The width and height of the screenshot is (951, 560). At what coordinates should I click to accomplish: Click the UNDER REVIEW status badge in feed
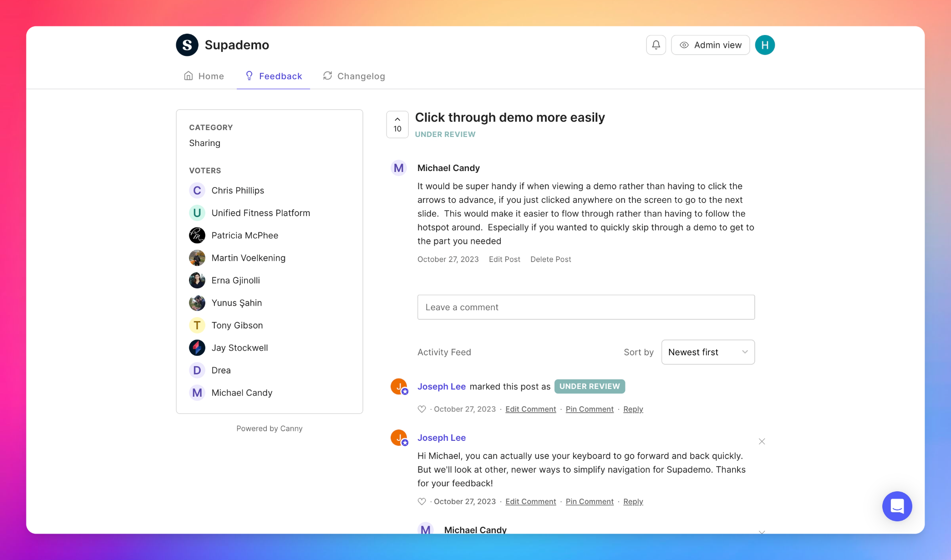pos(590,386)
